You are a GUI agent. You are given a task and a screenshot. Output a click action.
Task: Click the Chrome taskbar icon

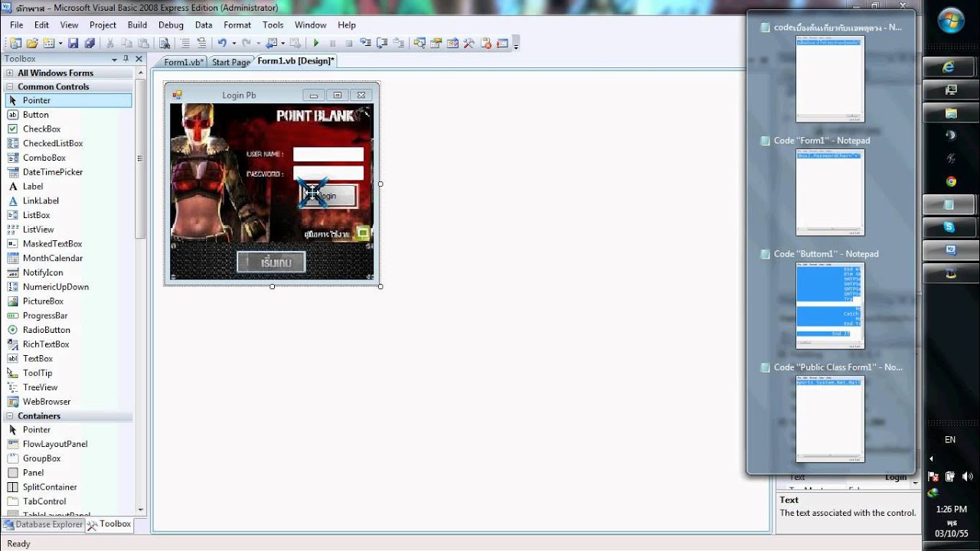click(x=949, y=181)
